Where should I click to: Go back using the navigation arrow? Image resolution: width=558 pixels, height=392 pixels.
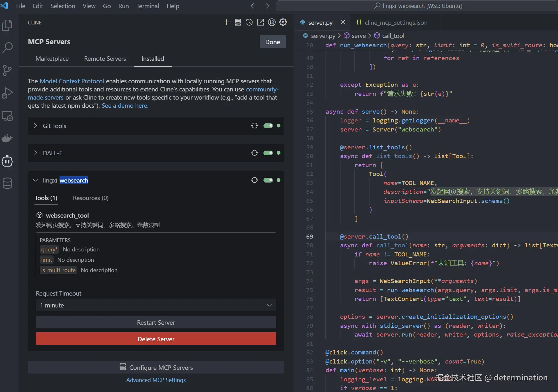coord(254,6)
